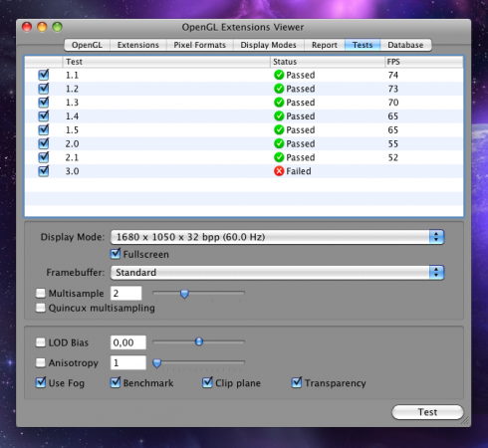Uncheck the test 1.2 checkbox
This screenshot has width=488, height=448.
(x=44, y=89)
